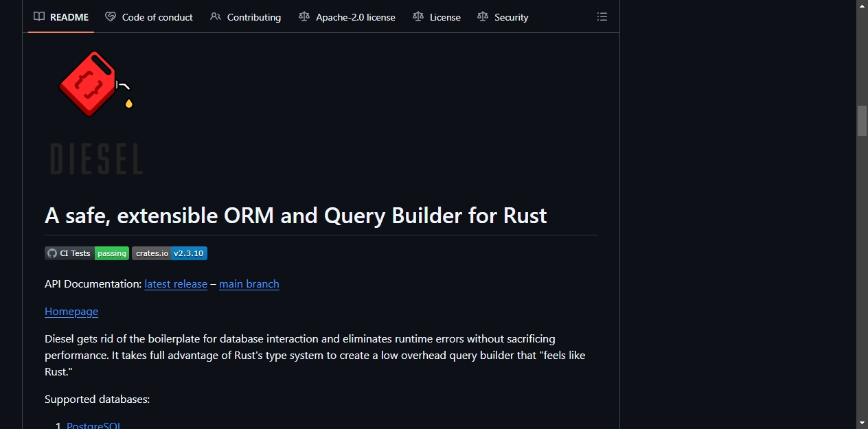Click the heading 'A safe, extensible ORM and Query Builder for Rust'
Screen dimensions: 868x429
point(296,216)
